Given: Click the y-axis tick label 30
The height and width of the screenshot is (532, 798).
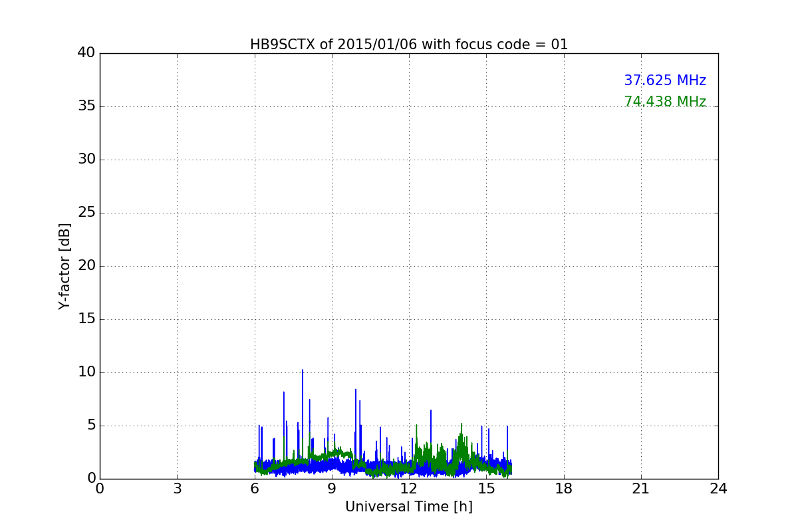Looking at the screenshot, I should 86,160.
